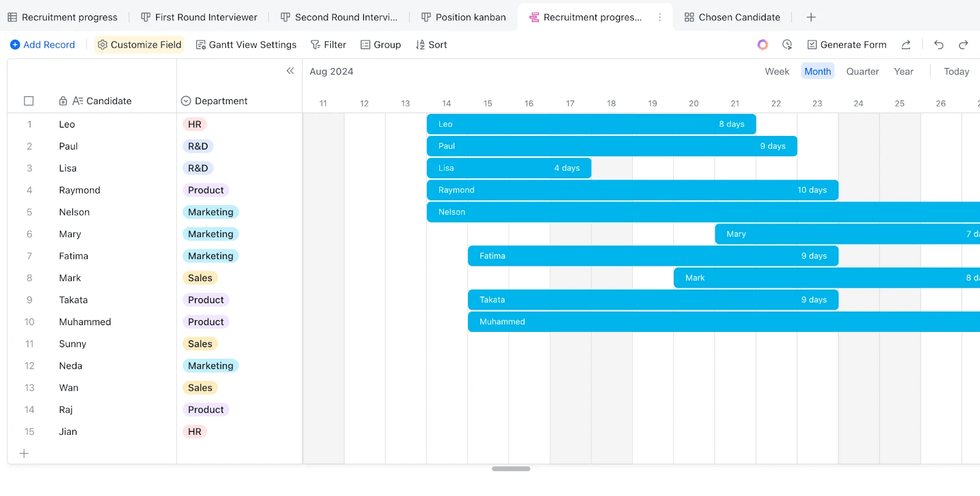Image resolution: width=980 pixels, height=496 pixels.
Task: Click the undo arrow icon
Action: [938, 45]
